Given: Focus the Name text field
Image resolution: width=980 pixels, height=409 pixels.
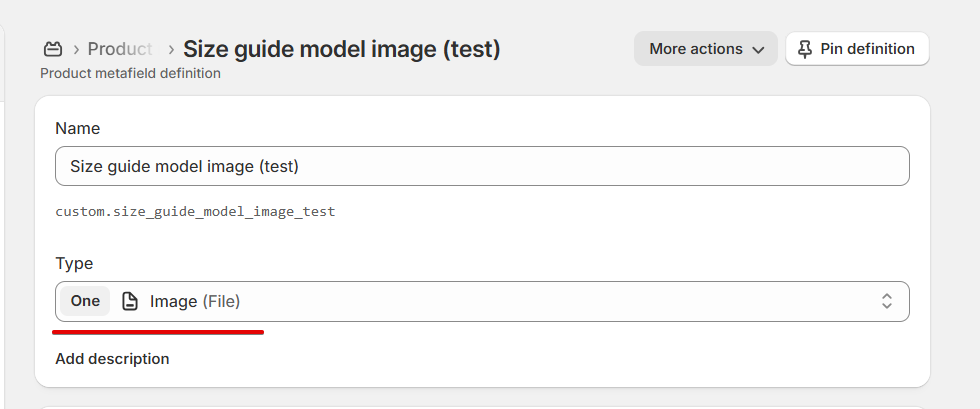Looking at the screenshot, I should [482, 166].
